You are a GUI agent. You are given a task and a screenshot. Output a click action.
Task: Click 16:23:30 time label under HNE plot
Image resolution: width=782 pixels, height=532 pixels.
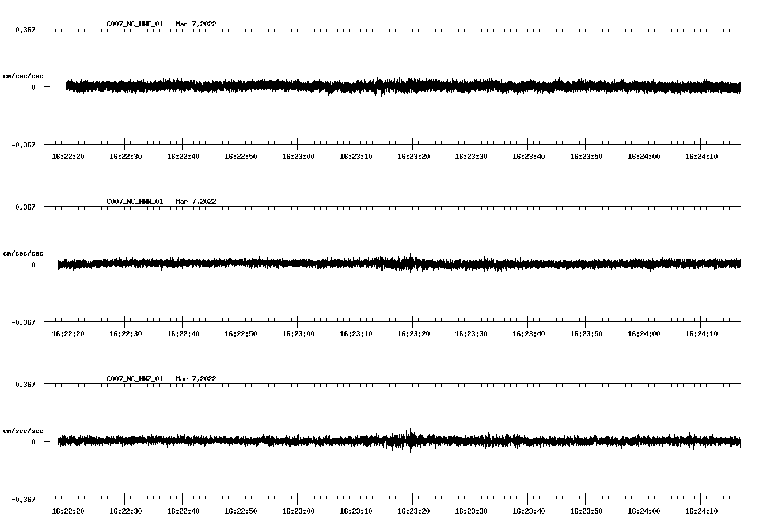(x=471, y=156)
